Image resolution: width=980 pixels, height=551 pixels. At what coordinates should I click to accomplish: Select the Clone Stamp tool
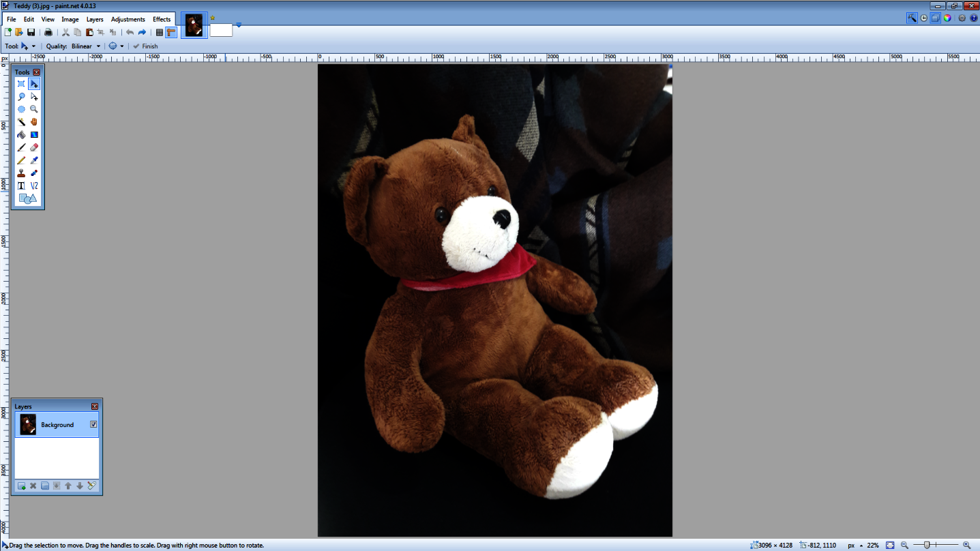click(21, 173)
